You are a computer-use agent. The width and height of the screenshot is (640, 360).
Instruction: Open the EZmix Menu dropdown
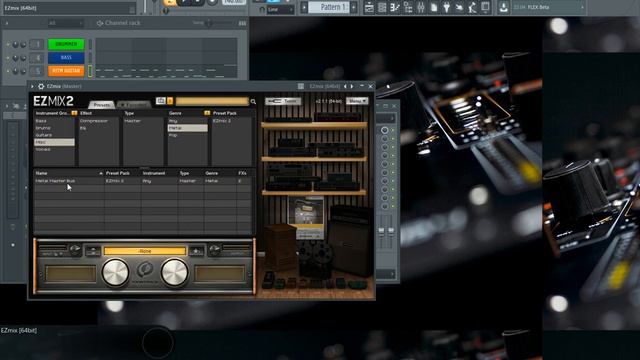tap(357, 101)
